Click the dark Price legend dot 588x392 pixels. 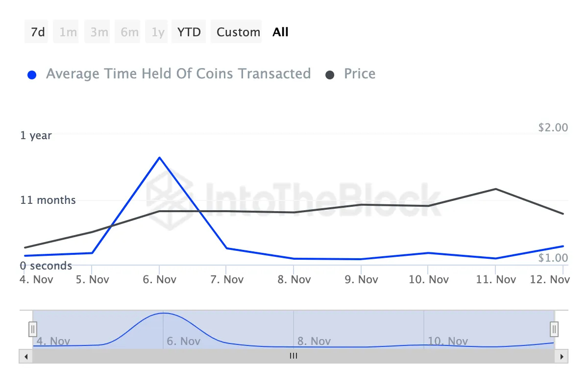[330, 75]
